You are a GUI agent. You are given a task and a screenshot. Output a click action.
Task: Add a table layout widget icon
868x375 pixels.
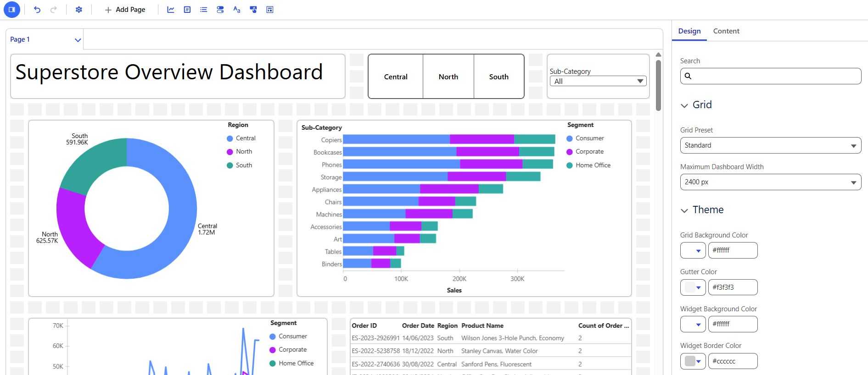point(270,10)
